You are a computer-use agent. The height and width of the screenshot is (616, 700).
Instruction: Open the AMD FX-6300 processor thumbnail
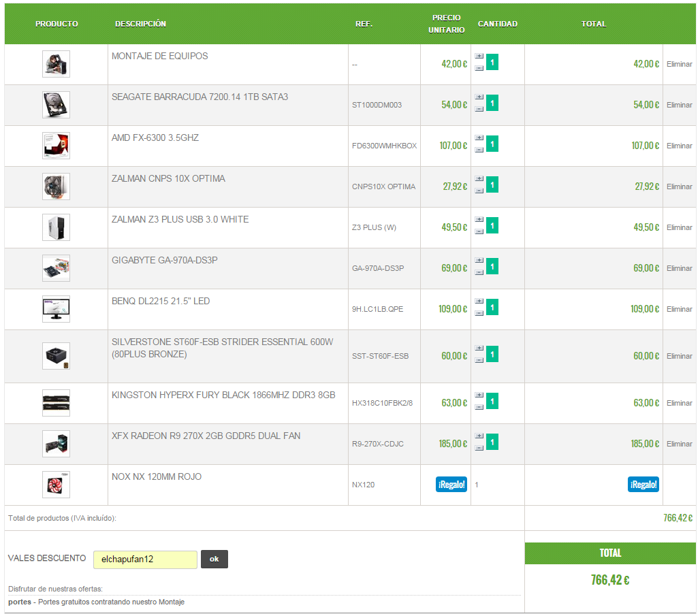[x=57, y=146]
